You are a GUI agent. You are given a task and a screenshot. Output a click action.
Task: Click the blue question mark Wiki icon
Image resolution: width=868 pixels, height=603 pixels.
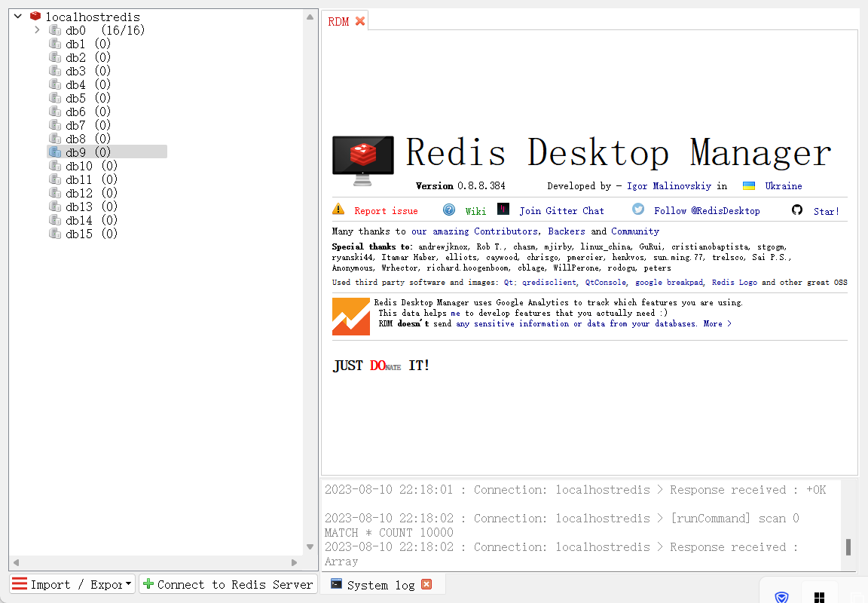pos(449,210)
